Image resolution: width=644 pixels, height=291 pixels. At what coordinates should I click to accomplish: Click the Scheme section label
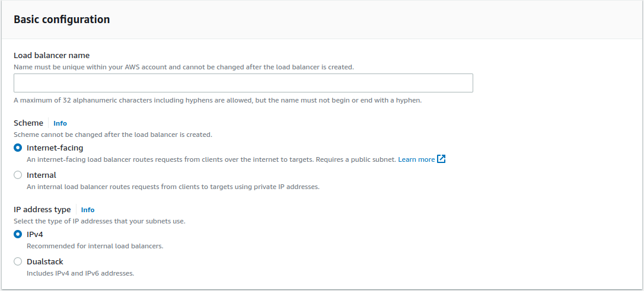pyautogui.click(x=28, y=123)
